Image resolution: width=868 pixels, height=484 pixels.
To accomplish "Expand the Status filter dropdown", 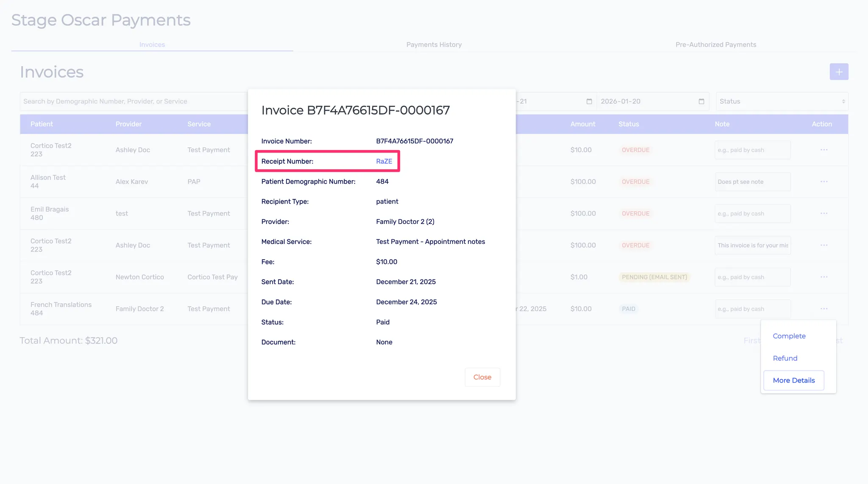I will [782, 101].
